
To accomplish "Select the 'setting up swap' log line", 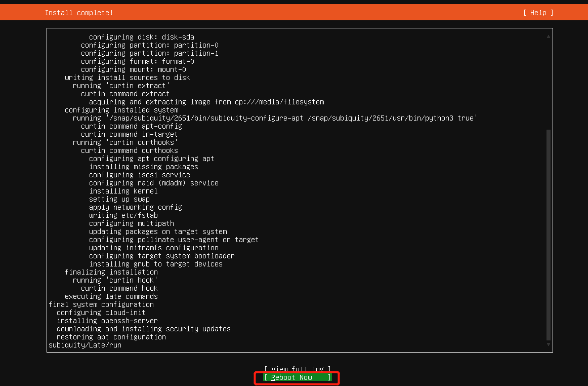I will (119, 199).
